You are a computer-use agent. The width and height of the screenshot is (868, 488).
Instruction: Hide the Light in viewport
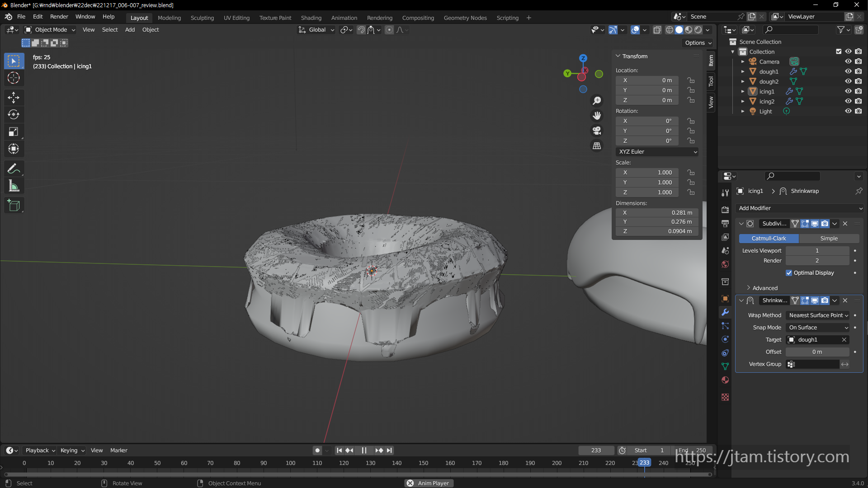(848, 111)
